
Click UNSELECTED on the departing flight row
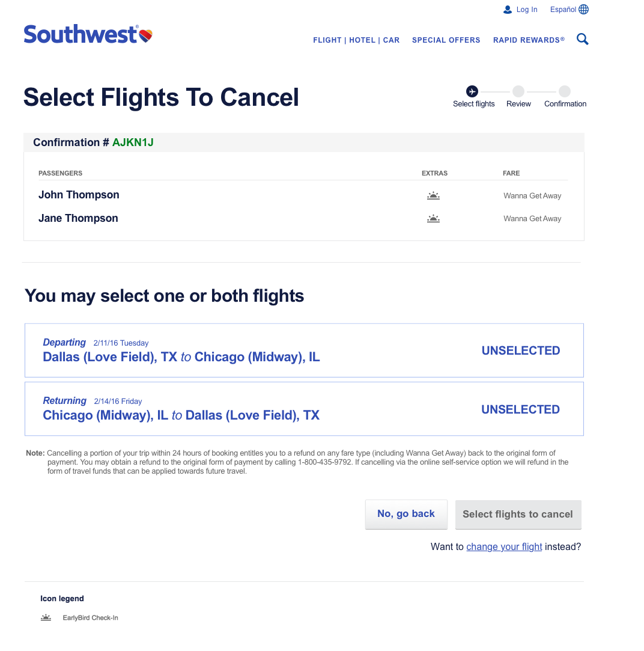pos(520,350)
